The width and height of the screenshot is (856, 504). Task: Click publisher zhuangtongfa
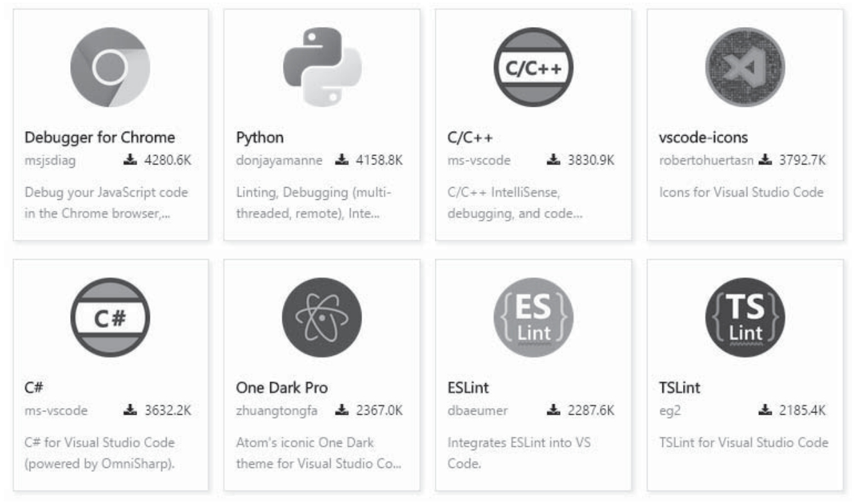coord(277,411)
